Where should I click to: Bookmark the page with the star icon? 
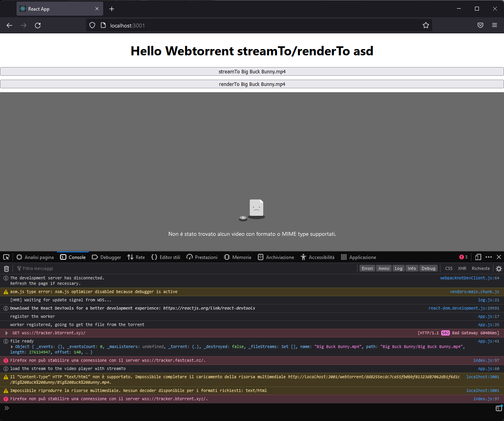tap(426, 25)
